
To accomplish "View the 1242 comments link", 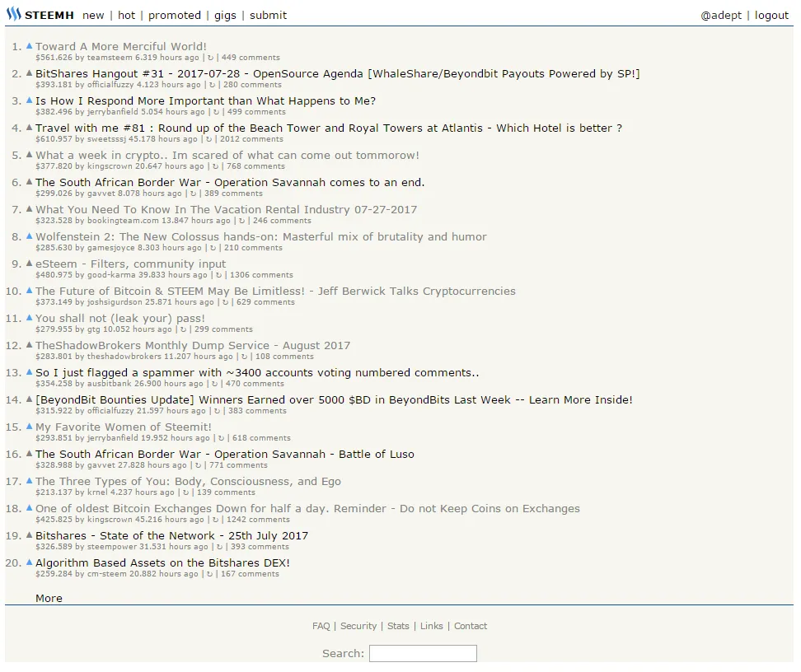I will pos(259,520).
